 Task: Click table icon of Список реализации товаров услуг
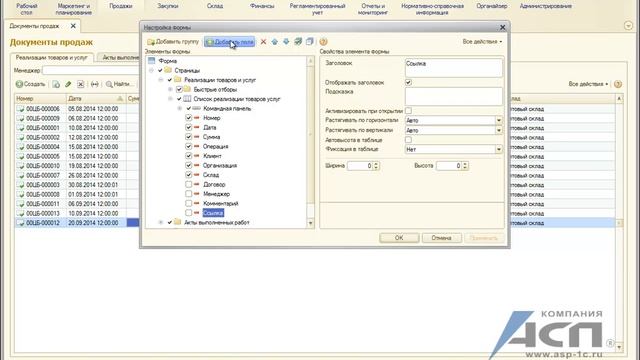[x=187, y=99]
